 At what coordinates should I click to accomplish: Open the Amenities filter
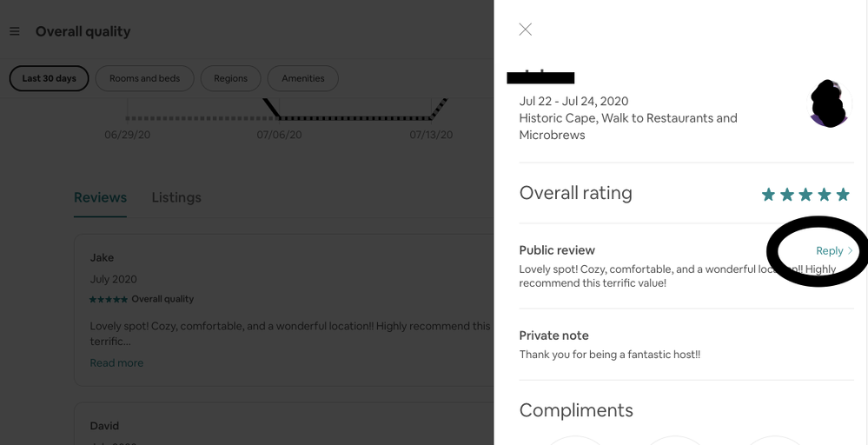click(x=302, y=78)
